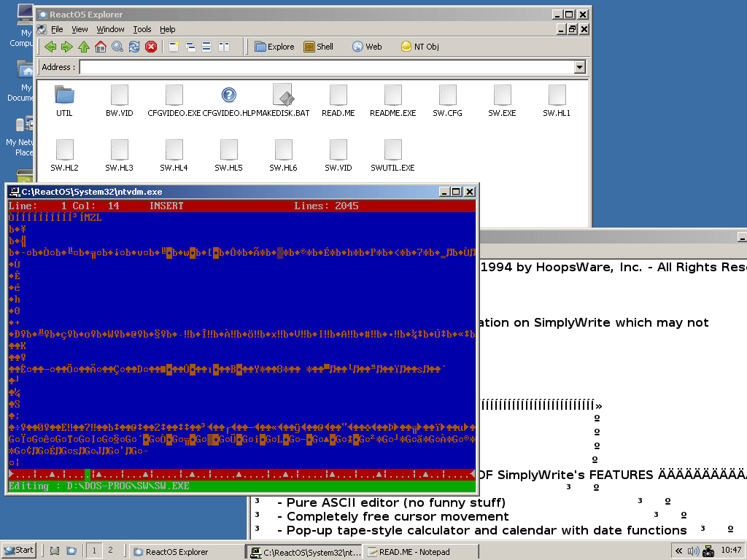
Task: Select the SW.CFG file
Action: point(447,101)
